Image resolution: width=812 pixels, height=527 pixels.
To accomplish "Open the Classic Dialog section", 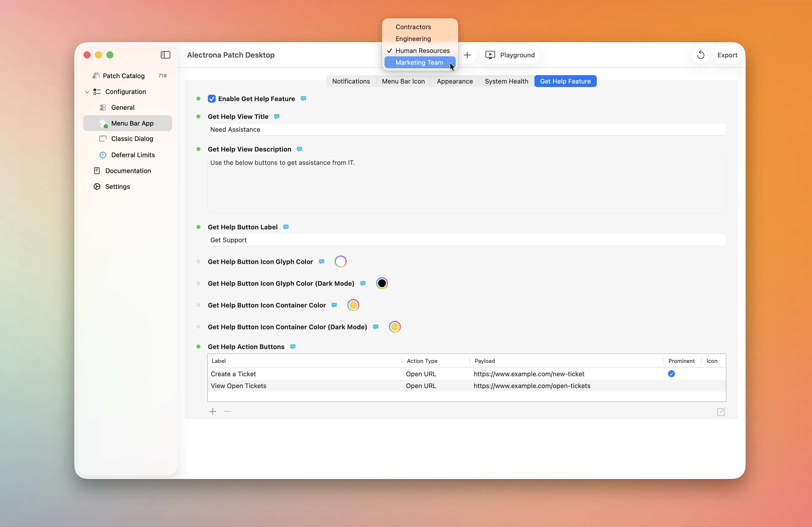I will pyautogui.click(x=128, y=139).
